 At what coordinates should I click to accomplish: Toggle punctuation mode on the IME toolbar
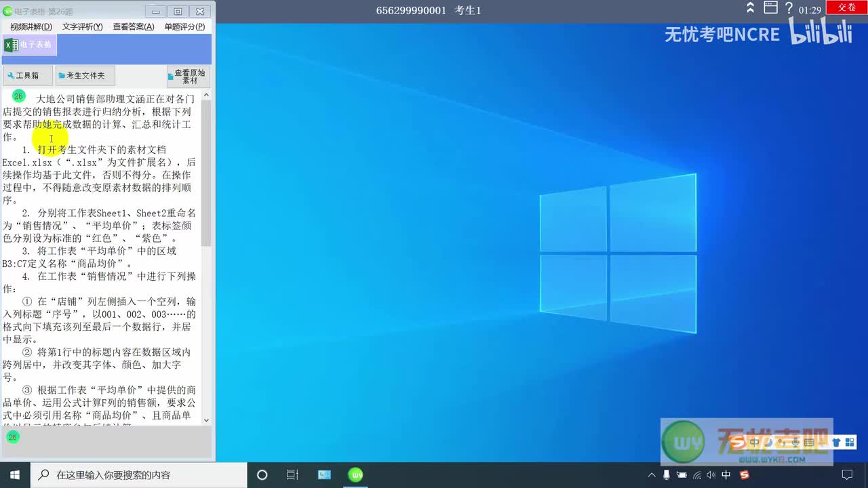tap(782, 443)
